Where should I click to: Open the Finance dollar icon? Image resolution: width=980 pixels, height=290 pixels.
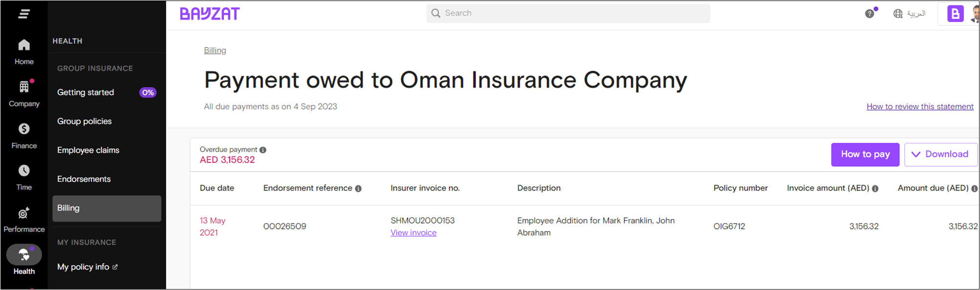coord(24,129)
